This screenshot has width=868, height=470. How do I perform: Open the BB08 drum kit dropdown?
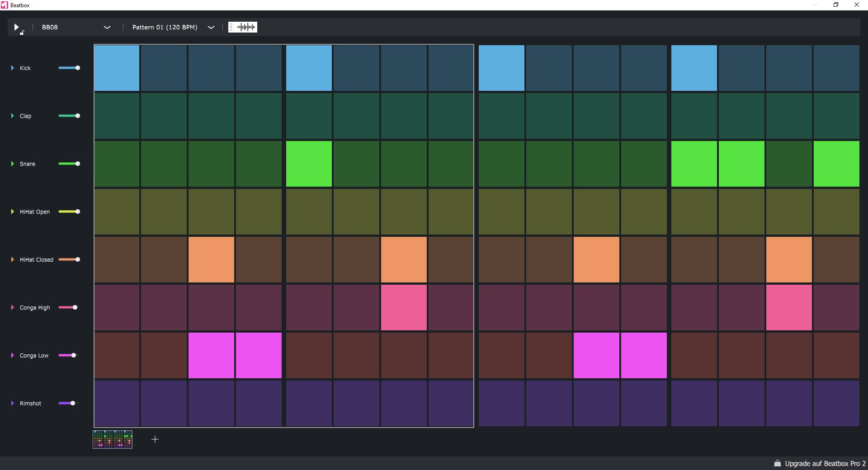(x=76, y=27)
